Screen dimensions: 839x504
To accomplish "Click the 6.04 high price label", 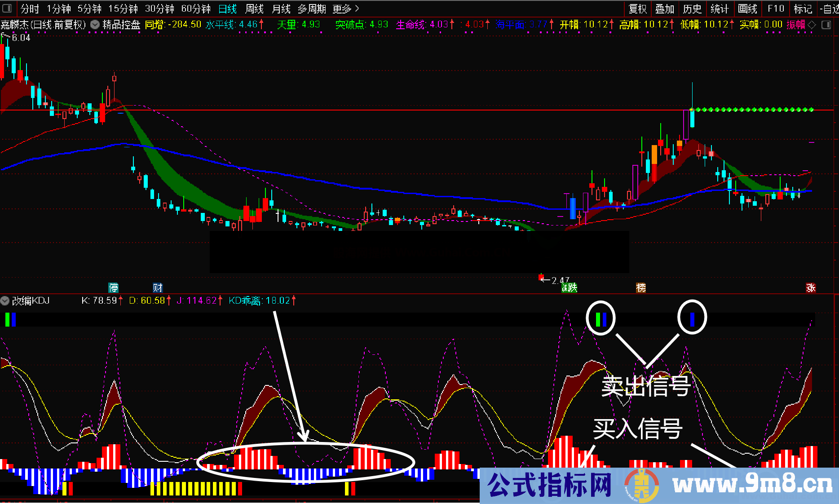I will click(21, 38).
